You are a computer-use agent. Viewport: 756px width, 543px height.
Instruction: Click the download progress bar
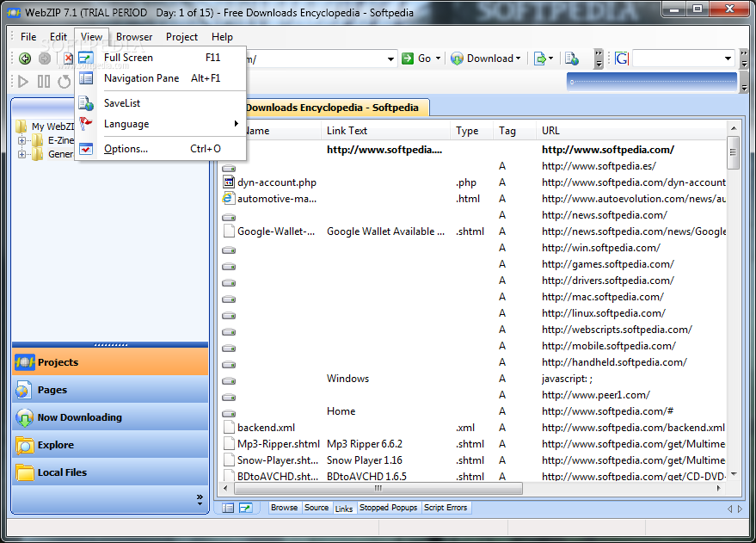coord(652,82)
